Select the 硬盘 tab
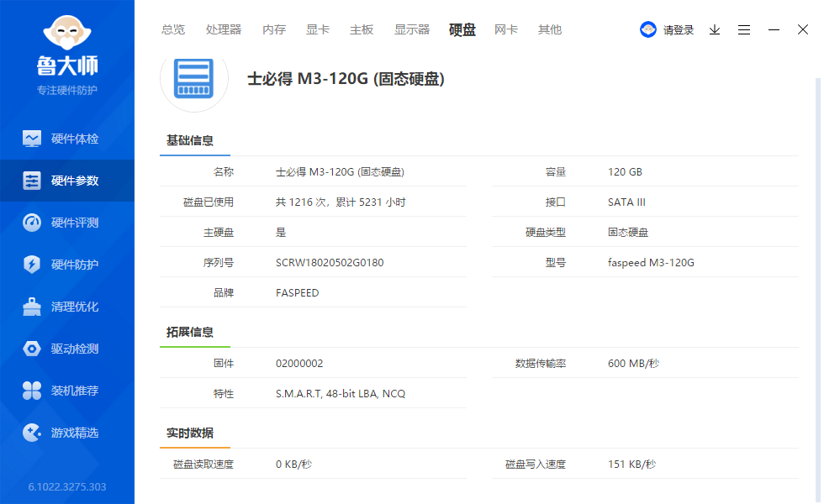 [462, 30]
